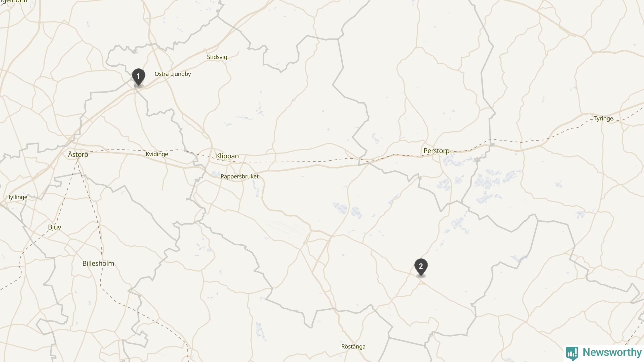
Task: Click the Kvidinge place label
Action: [157, 154]
